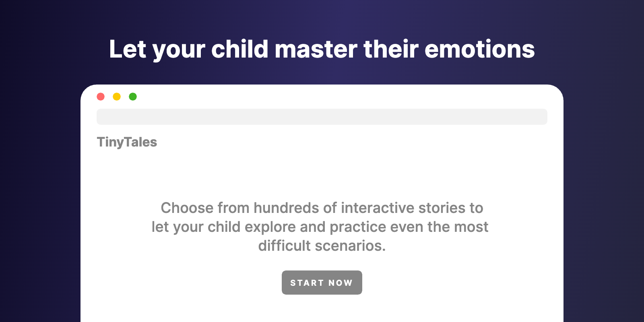The image size is (644, 322).
Task: Click the word "emotions" in the headline
Action: pyautogui.click(x=479, y=49)
